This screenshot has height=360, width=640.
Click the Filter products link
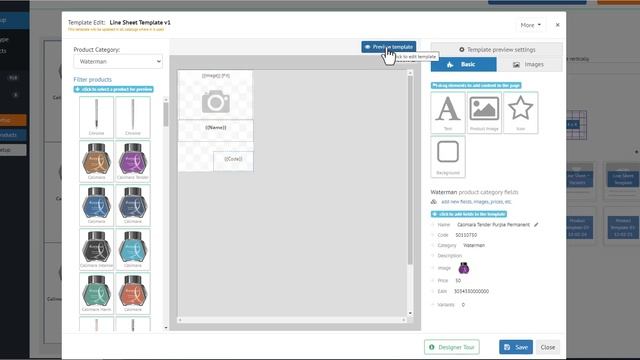point(92,80)
